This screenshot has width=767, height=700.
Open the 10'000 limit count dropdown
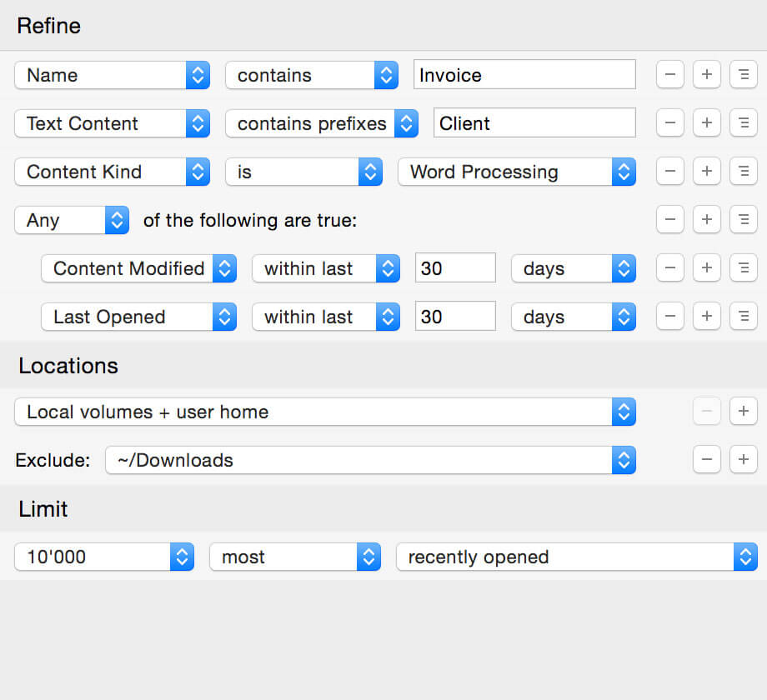104,557
